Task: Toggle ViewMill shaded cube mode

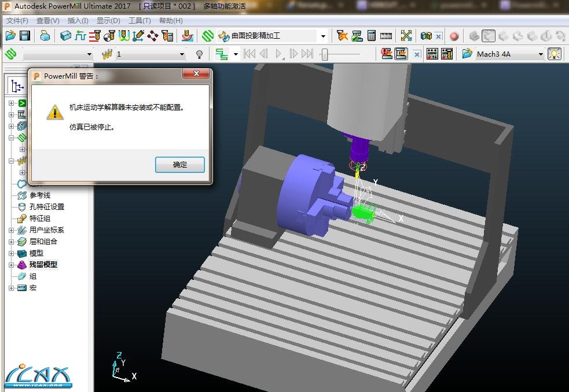Action: (474, 35)
